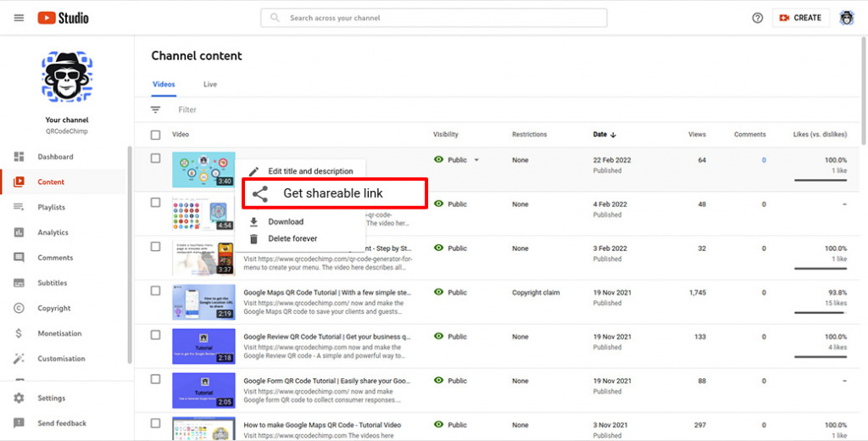The width and height of the screenshot is (868, 441).
Task: Click the Settings gear icon
Action: 19,398
